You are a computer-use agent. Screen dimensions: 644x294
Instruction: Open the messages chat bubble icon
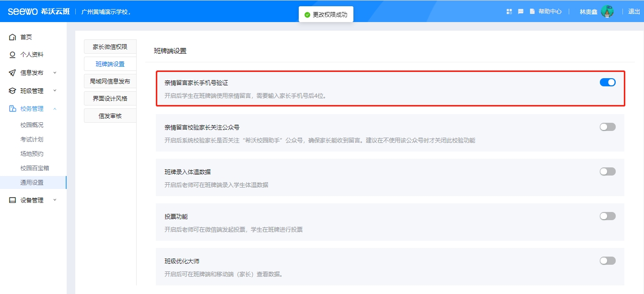pos(521,12)
